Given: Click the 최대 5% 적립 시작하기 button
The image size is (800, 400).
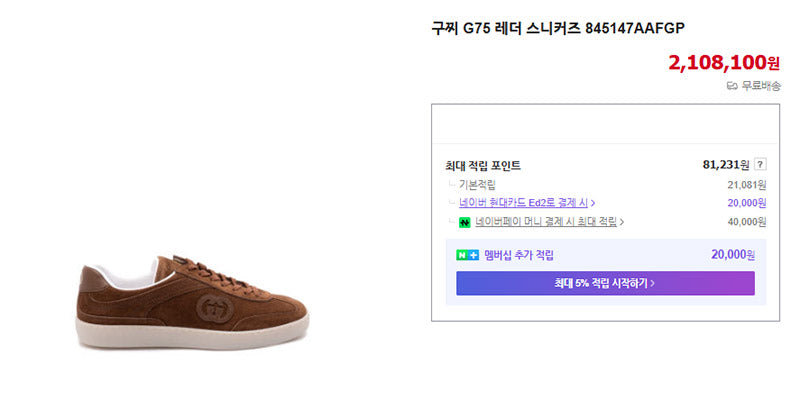Looking at the screenshot, I should [605, 283].
